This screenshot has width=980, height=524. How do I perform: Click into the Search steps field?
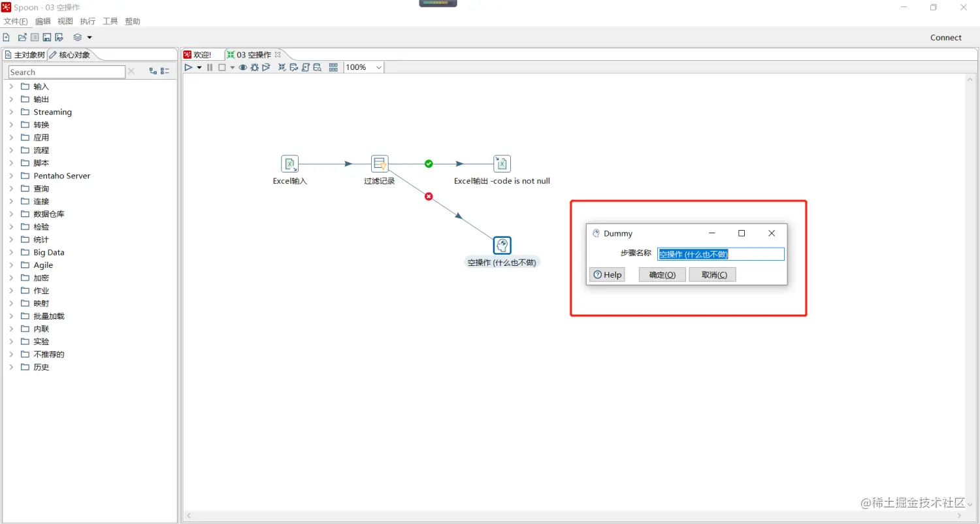[67, 72]
